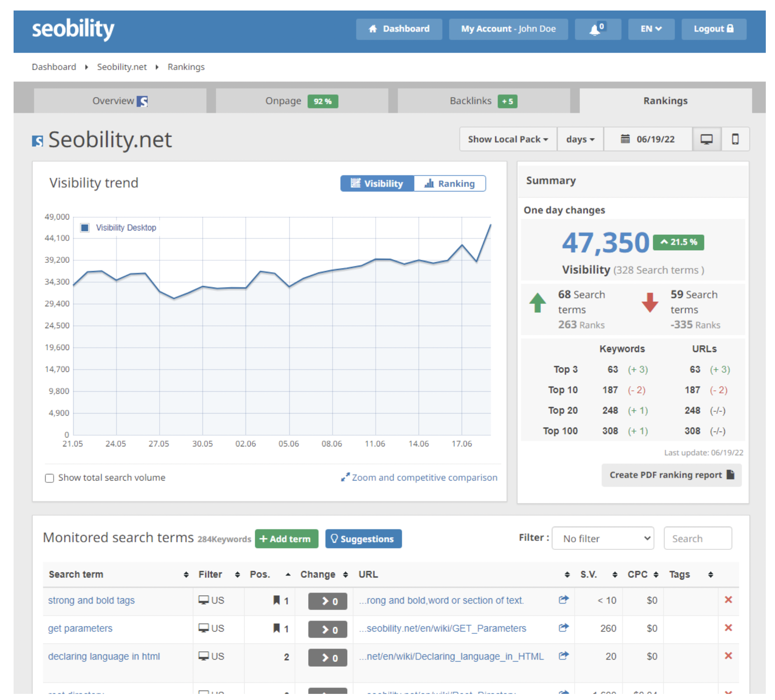
Task: Delete the declaring language in html term
Action: pos(729,656)
